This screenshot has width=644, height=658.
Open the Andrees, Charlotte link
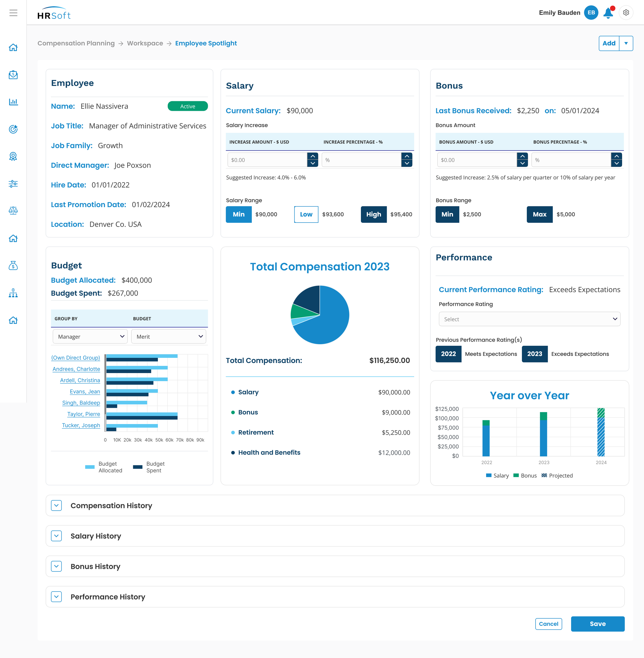tap(76, 369)
